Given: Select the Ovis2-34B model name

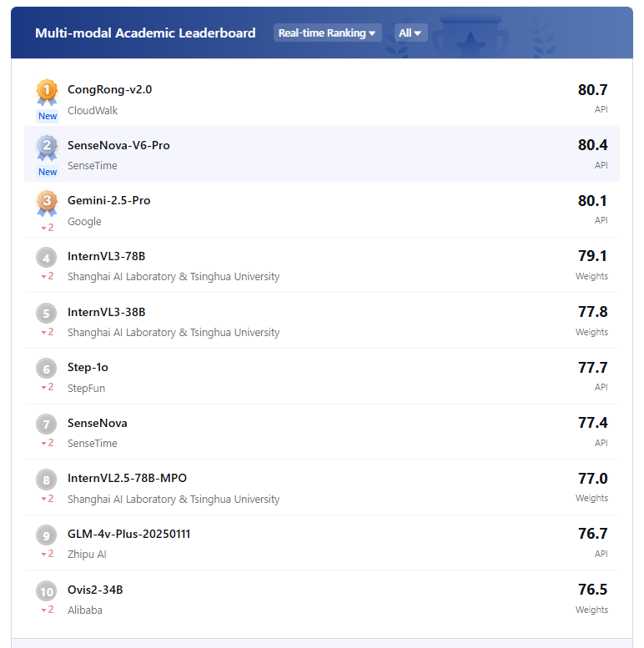Looking at the screenshot, I should 95,590.
